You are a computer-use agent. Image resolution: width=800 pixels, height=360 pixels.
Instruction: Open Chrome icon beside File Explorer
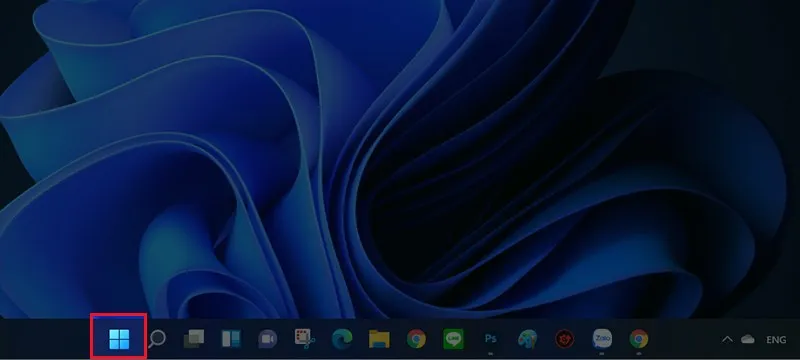(x=416, y=339)
